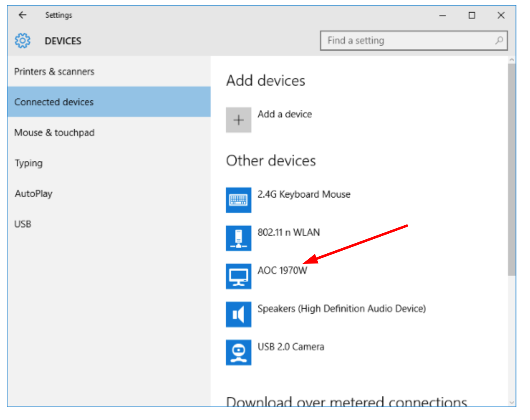Image resolution: width=530 pixels, height=420 pixels.
Task: Open the USB settings page
Action: point(23,224)
